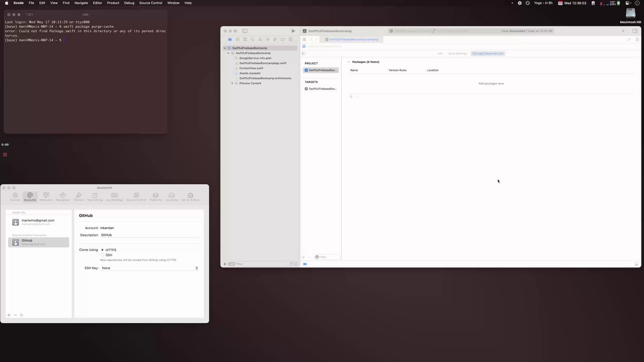
Task: Click the terminal command prompt line
Action: [x=34, y=40]
